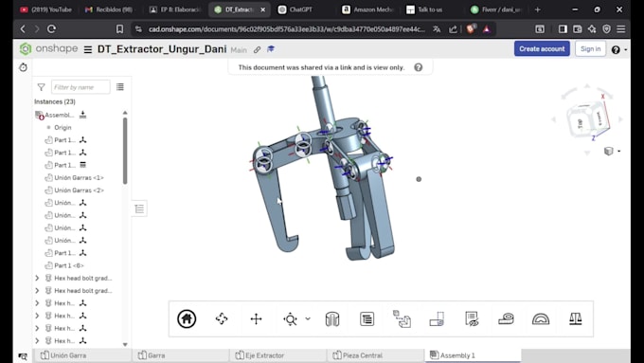Open mass properties scale icon
The image size is (644, 363).
pyautogui.click(x=576, y=319)
